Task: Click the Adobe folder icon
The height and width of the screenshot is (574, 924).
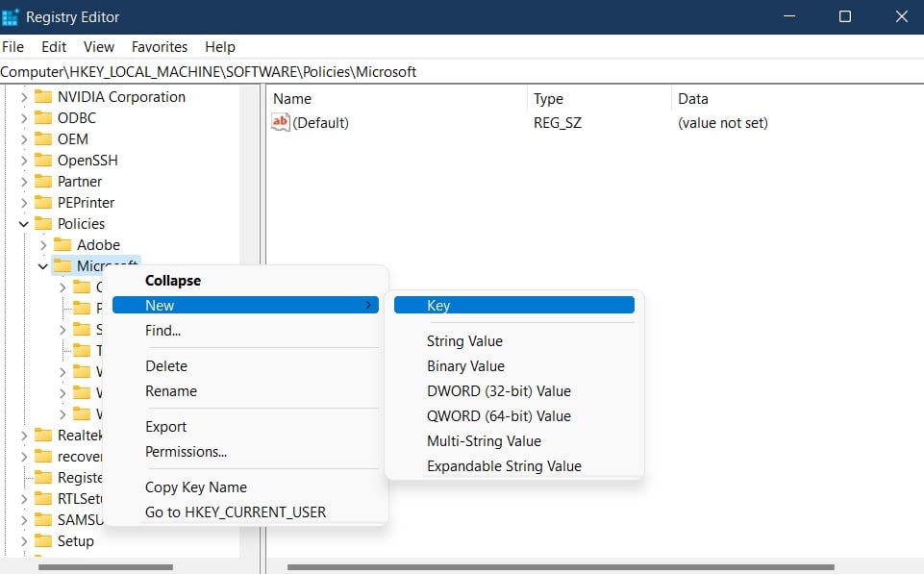Action: coord(62,245)
